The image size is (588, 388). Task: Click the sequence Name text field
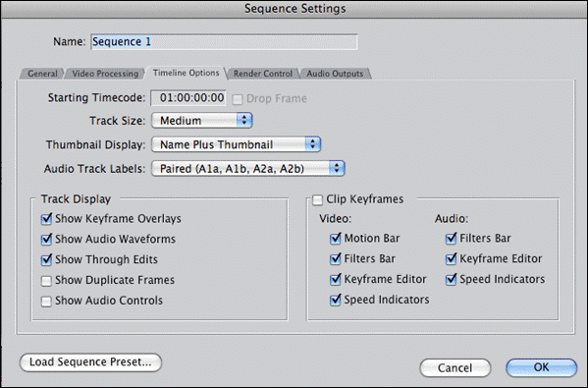(224, 41)
